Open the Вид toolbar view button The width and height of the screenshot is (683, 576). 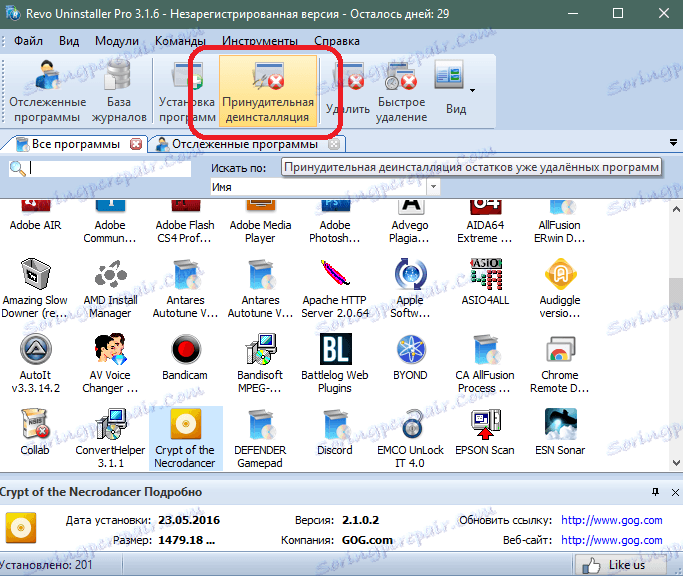(x=450, y=89)
